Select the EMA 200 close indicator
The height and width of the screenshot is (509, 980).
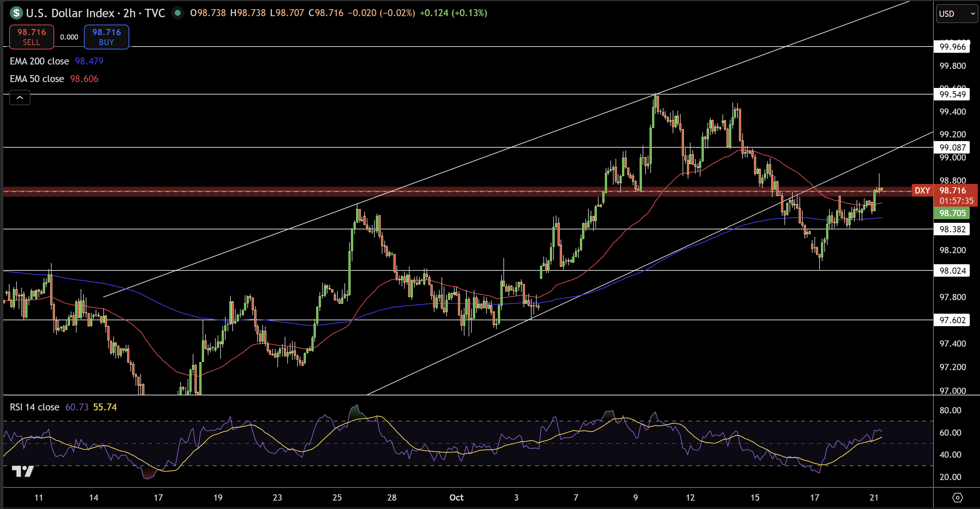(40, 61)
